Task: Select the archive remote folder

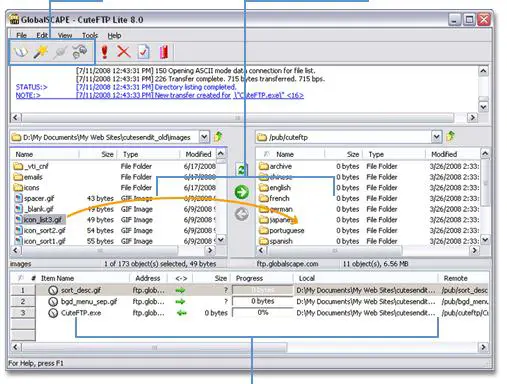Action: pos(276,166)
